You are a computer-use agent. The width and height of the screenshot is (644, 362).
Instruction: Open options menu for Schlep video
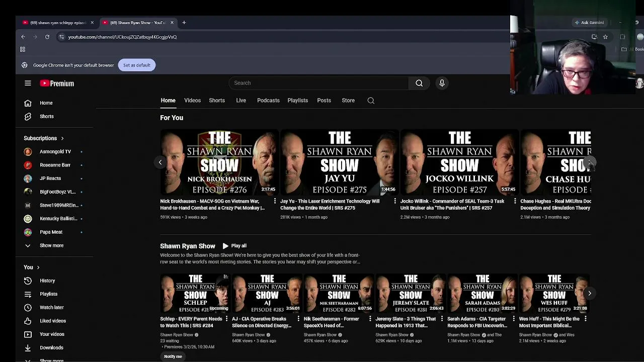point(226,319)
